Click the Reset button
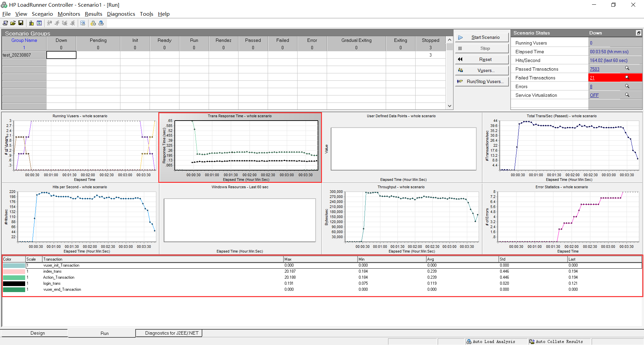 [x=482, y=59]
